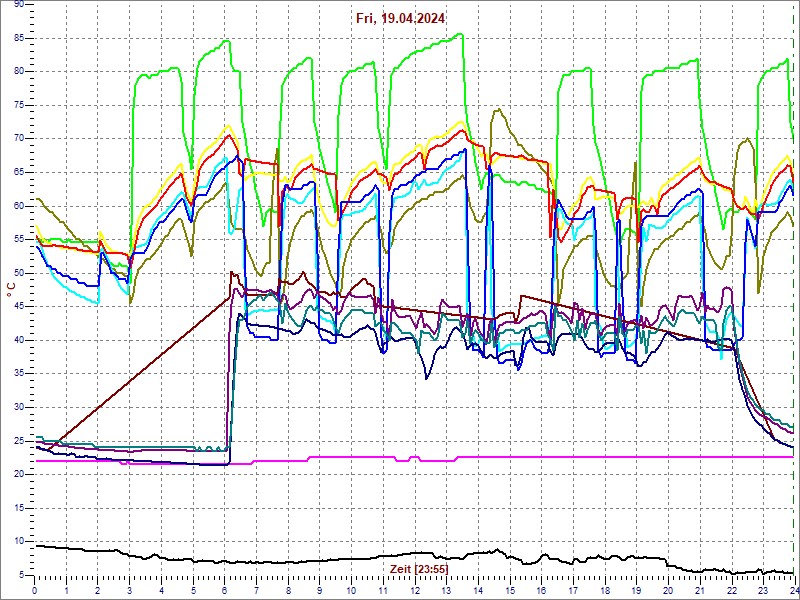Click hour 24 on the time axis
The height and width of the screenshot is (600, 800).
[794, 589]
